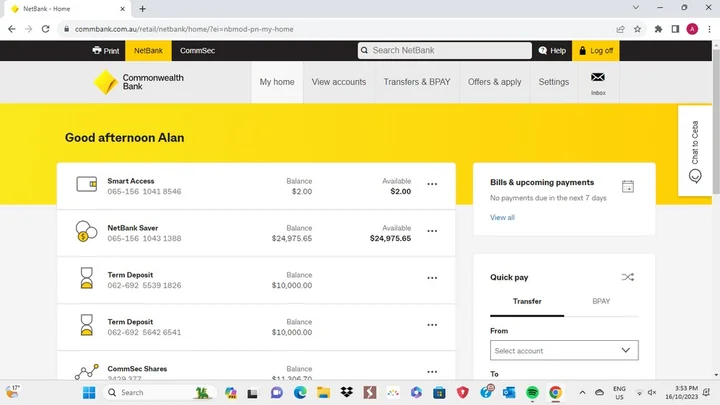The image size is (720, 405).
Task: Bookmark this page with the star icon
Action: point(637,29)
